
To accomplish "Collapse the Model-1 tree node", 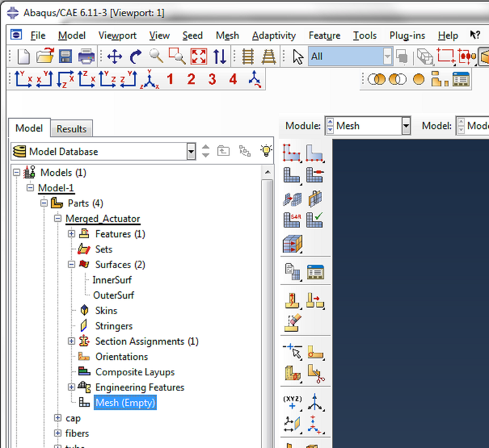I will (x=30, y=187).
